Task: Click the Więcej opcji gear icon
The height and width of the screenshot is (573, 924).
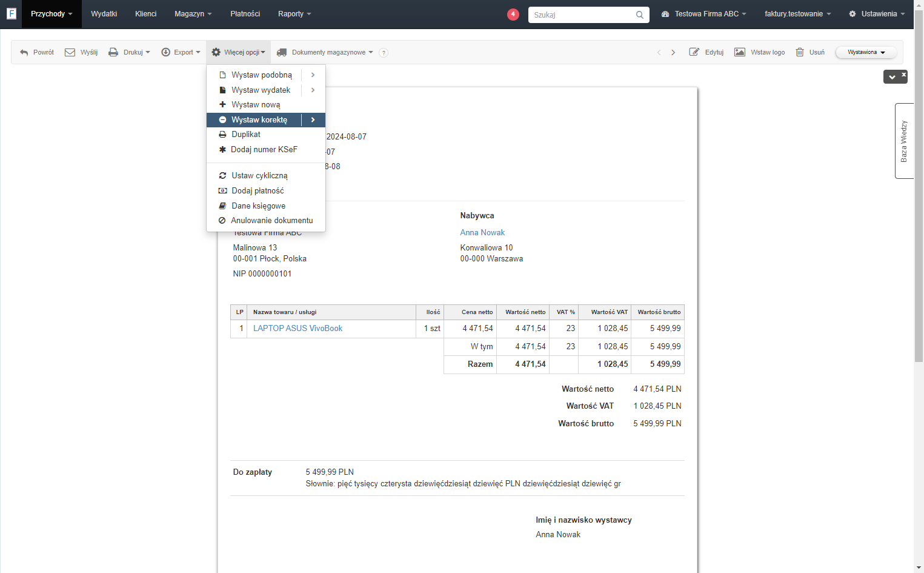Action: click(216, 52)
